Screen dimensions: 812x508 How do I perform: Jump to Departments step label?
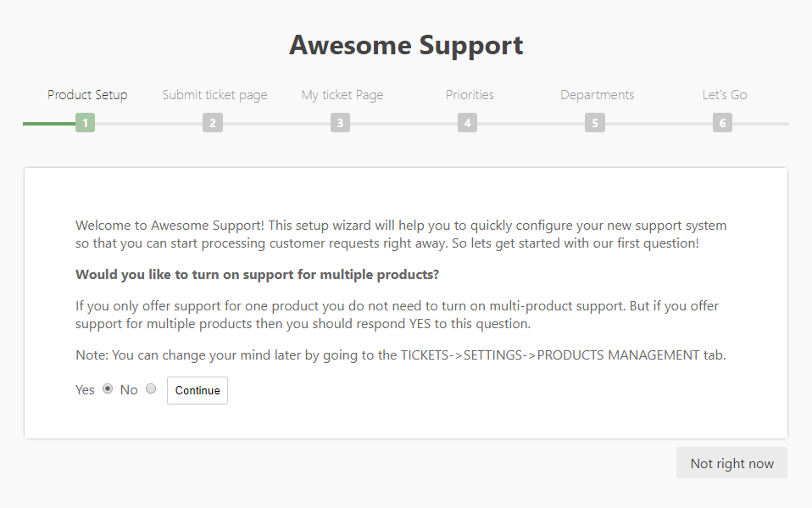click(x=597, y=95)
